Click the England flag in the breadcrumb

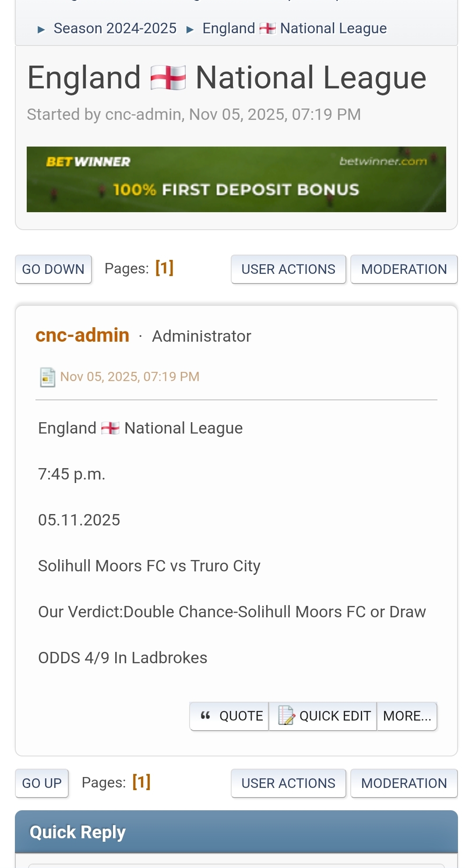tap(268, 29)
